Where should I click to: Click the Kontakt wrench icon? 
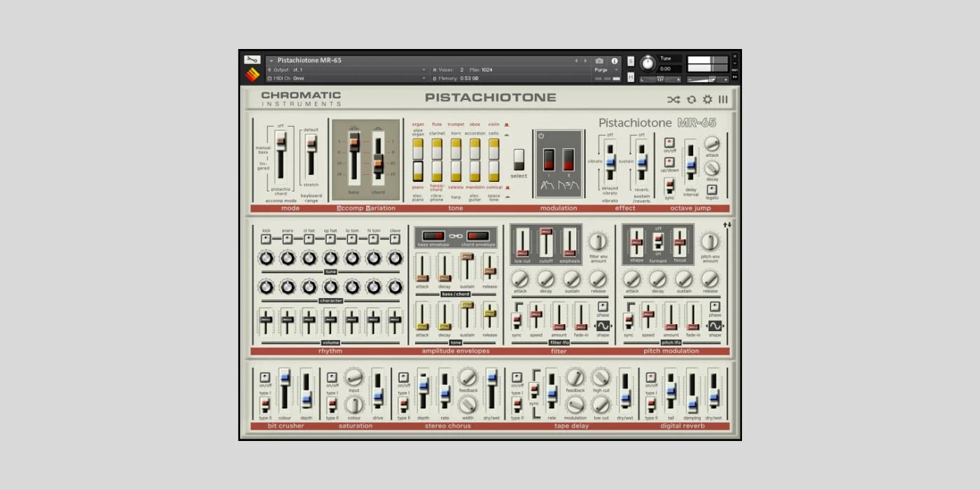252,60
